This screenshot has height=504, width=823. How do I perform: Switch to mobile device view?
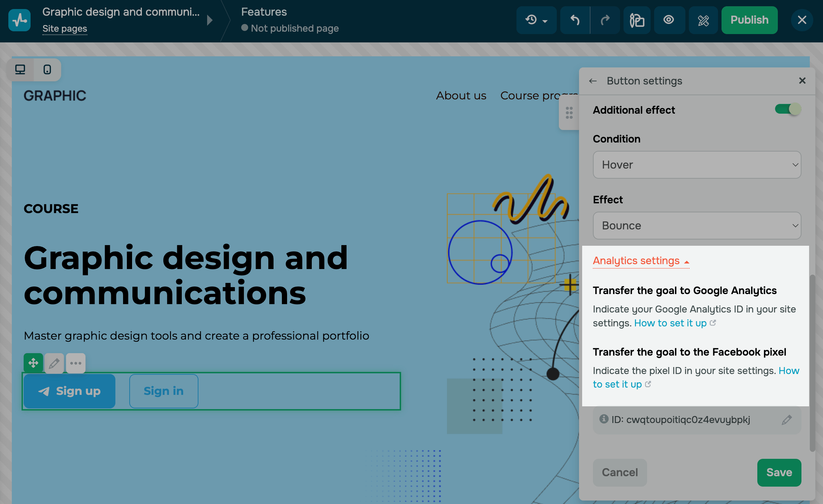click(47, 70)
